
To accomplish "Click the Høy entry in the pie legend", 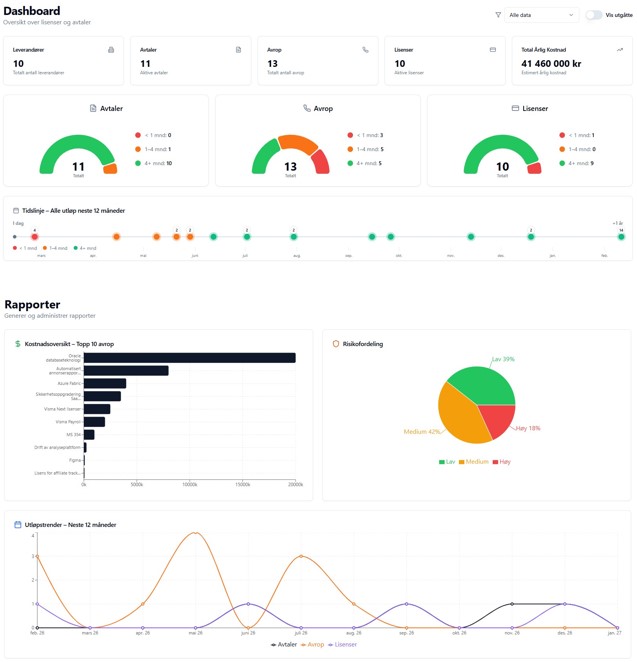I will [503, 462].
